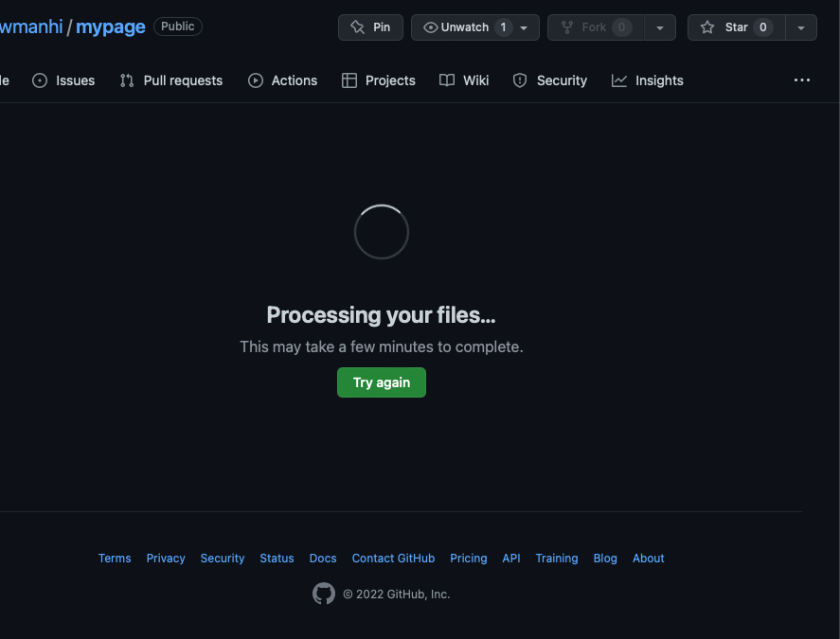Open the Issues tab
Viewport: 840px width, 639px height.
tap(63, 80)
